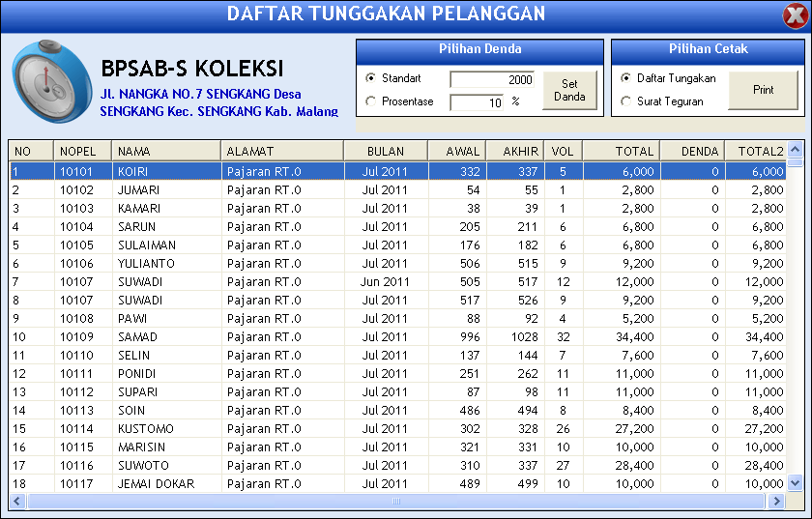Select the KUSTOMO name cell
Screen dimensions: 812x519
166,429
